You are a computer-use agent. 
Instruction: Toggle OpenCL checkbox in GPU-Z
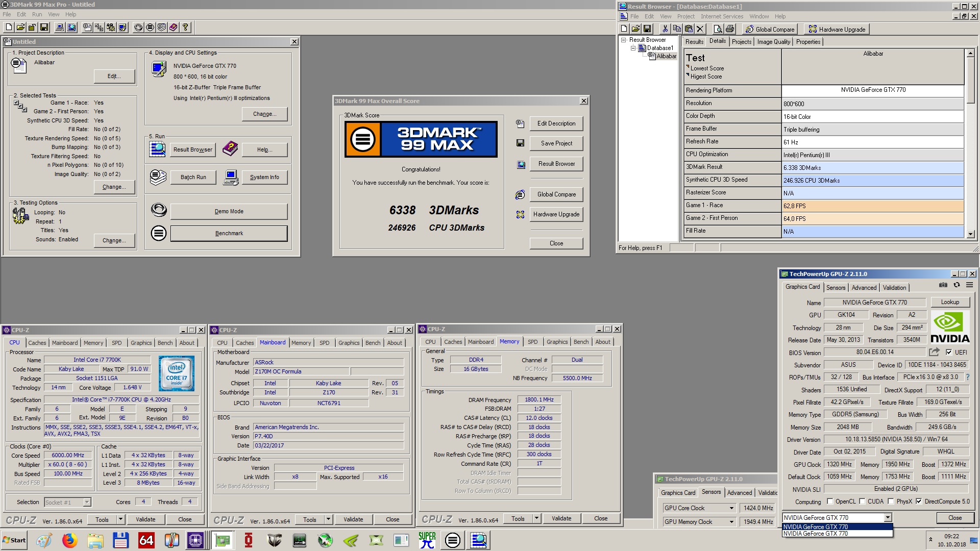pos(830,502)
